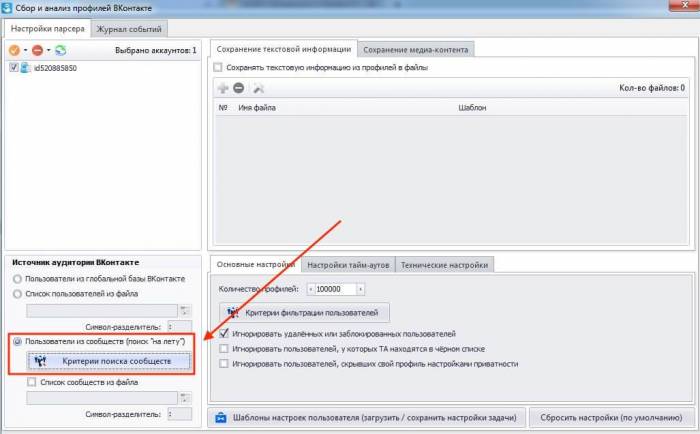
Task: Open dropdown arrow next to add account
Action: coord(26,50)
